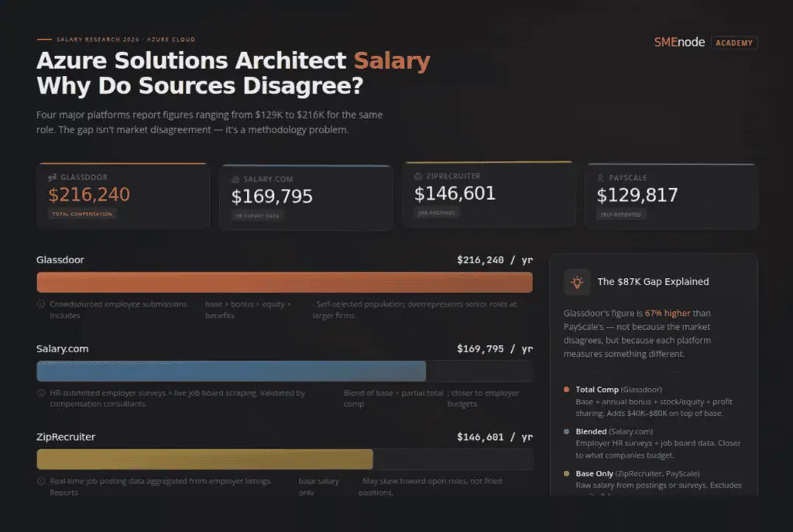The height and width of the screenshot is (532, 793).
Task: Click the ZipRecruiter briefcase icon on its card
Action: click(417, 176)
